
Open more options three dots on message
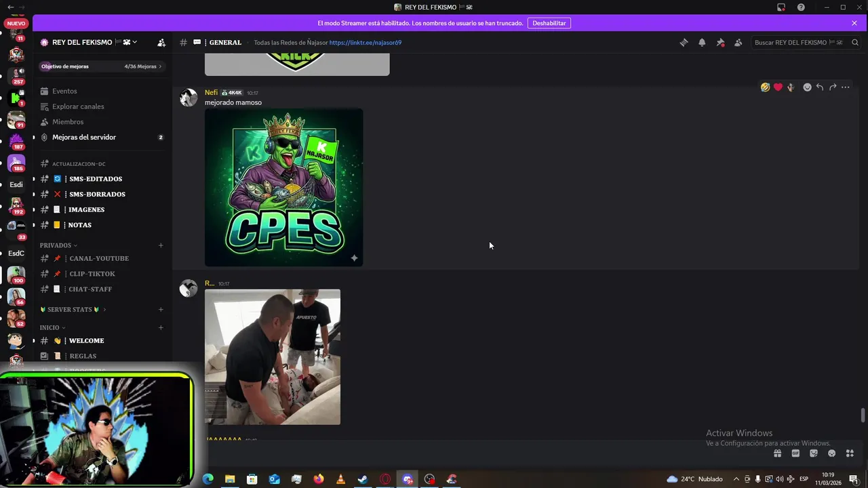point(846,87)
